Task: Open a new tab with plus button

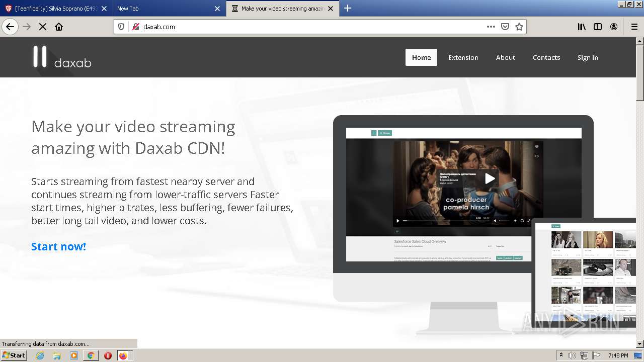Action: pyautogui.click(x=348, y=8)
